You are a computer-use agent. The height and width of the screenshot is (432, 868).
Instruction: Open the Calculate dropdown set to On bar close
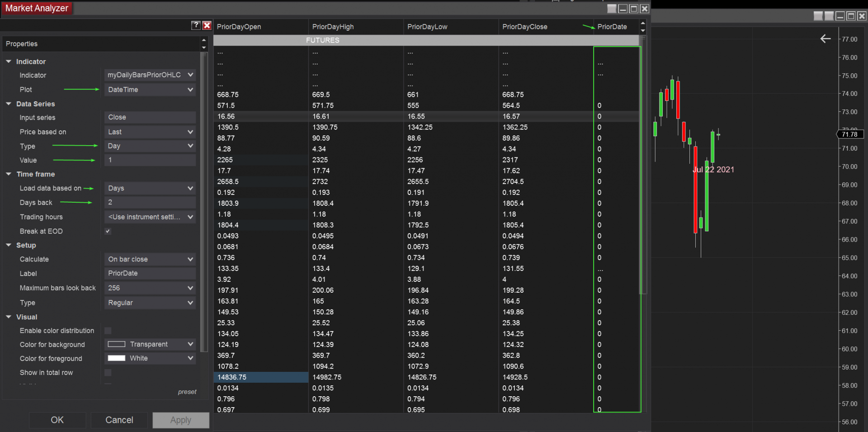point(150,259)
